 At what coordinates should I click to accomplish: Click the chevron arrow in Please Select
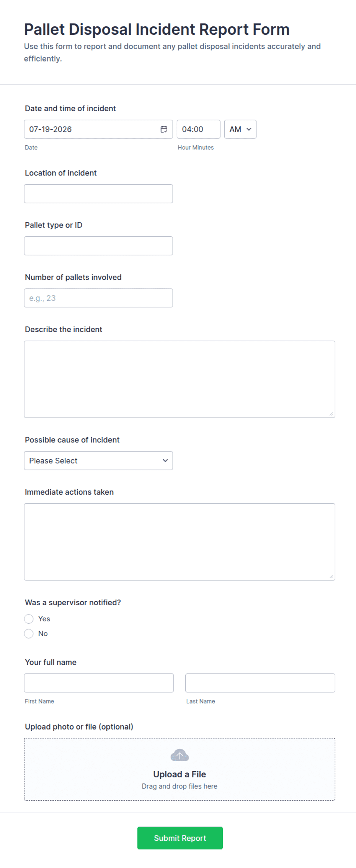[165, 461]
